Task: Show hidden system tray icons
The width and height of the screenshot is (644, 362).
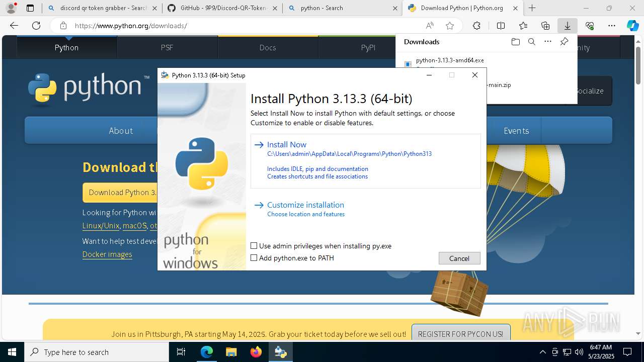Action: (542, 352)
